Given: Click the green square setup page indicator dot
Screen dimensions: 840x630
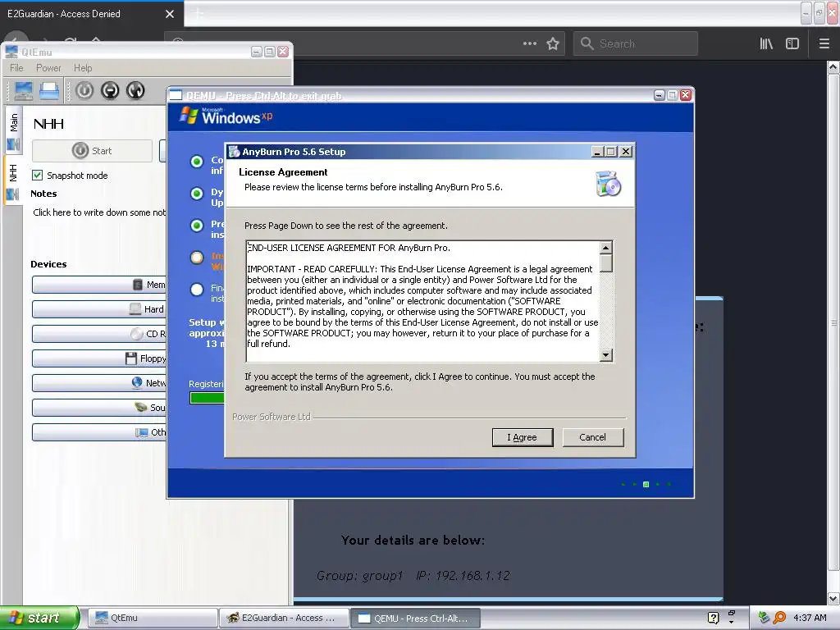Looking at the screenshot, I should [646, 484].
